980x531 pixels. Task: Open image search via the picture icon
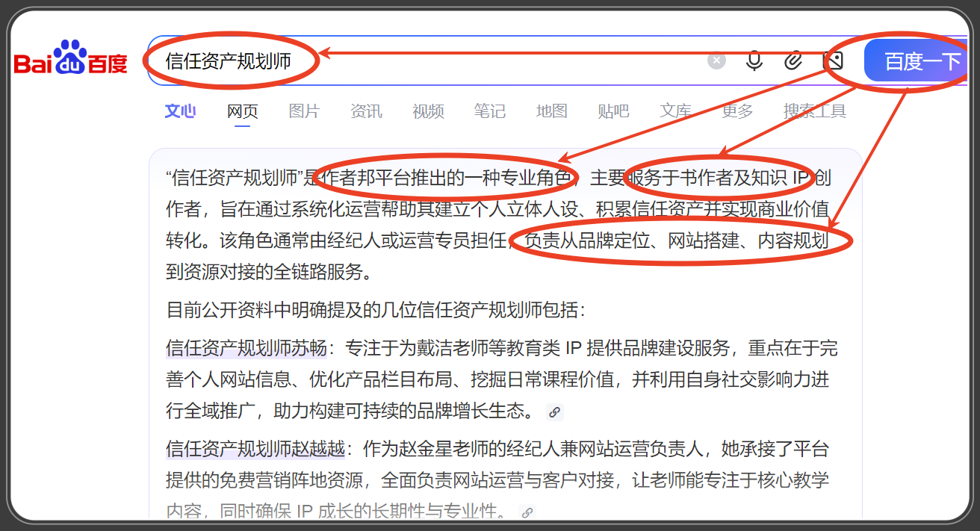[x=834, y=60]
